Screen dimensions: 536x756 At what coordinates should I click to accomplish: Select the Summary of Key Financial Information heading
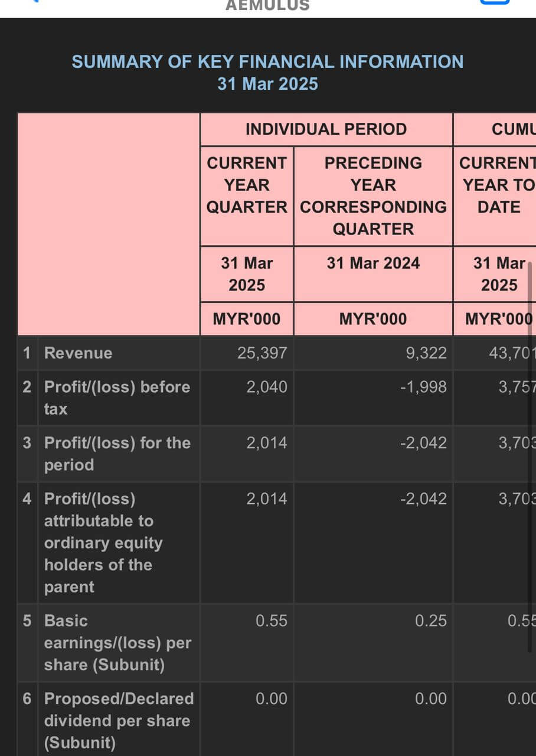point(267,72)
